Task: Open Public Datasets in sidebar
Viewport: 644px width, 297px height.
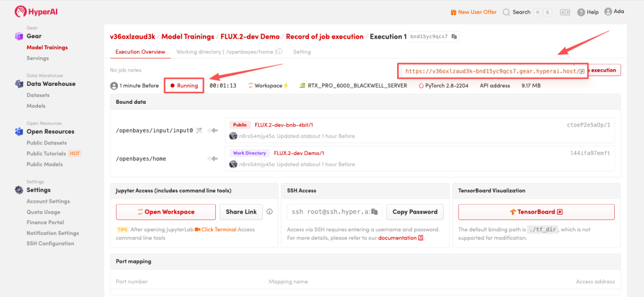Action: pos(47,143)
